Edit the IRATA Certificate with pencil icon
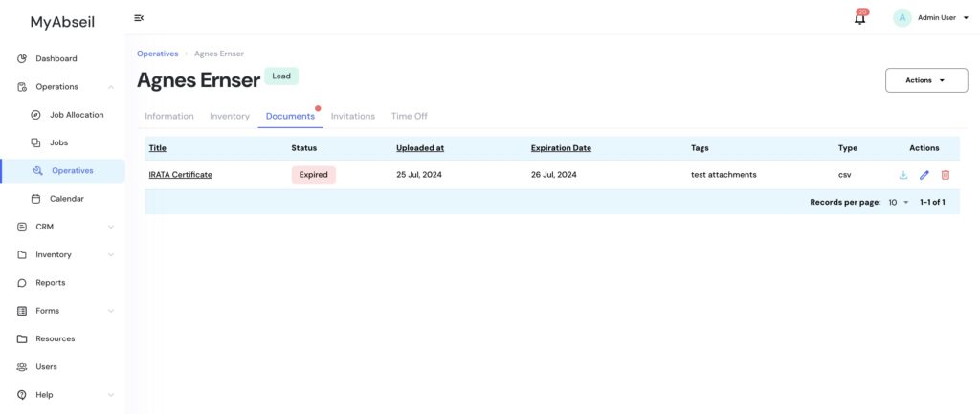The width and height of the screenshot is (980, 414). coord(924,175)
